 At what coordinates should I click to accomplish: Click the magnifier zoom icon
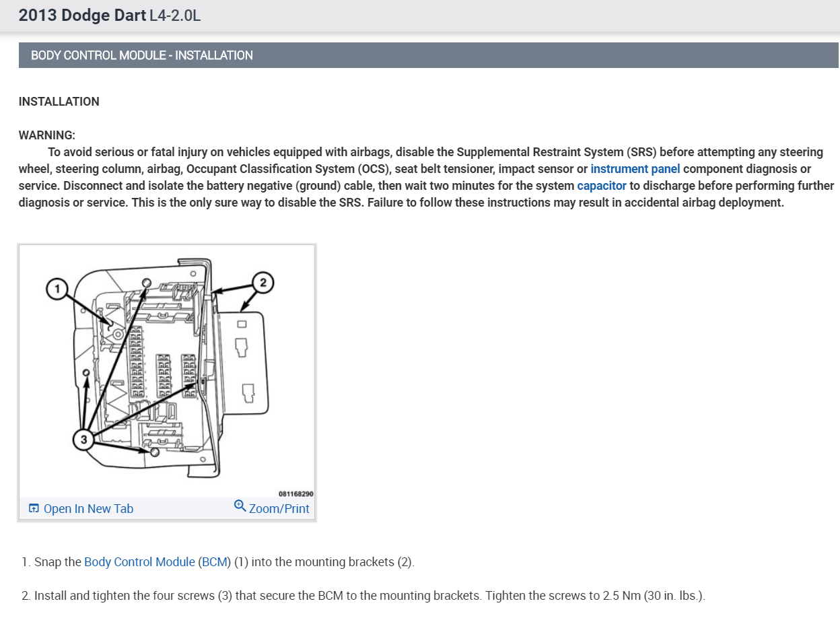[240, 506]
